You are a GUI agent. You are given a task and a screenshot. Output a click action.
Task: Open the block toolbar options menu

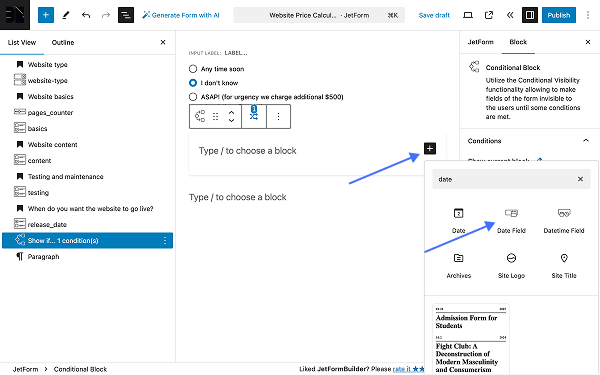coord(278,116)
